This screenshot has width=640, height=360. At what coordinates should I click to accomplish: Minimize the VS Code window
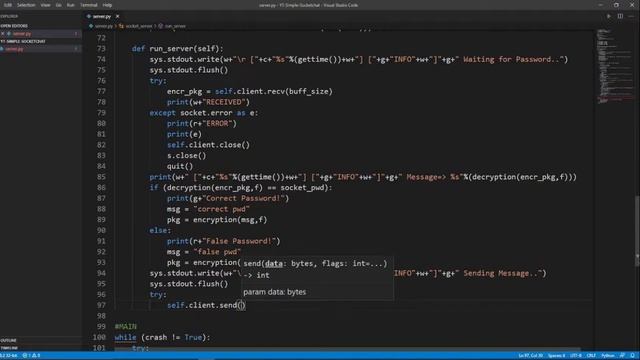[601, 5]
